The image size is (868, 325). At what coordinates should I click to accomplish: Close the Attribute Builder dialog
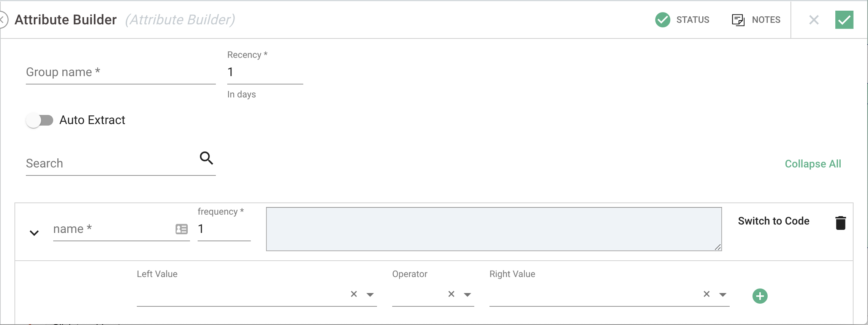pyautogui.click(x=814, y=20)
